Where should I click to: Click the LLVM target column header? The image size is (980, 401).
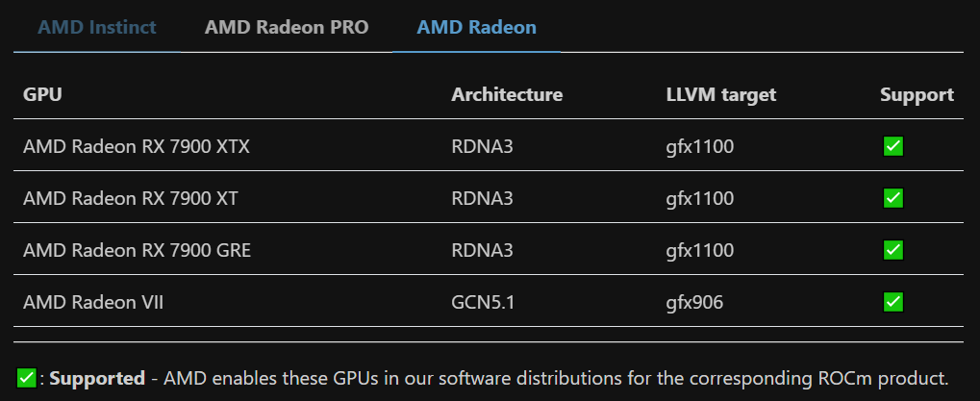720,94
